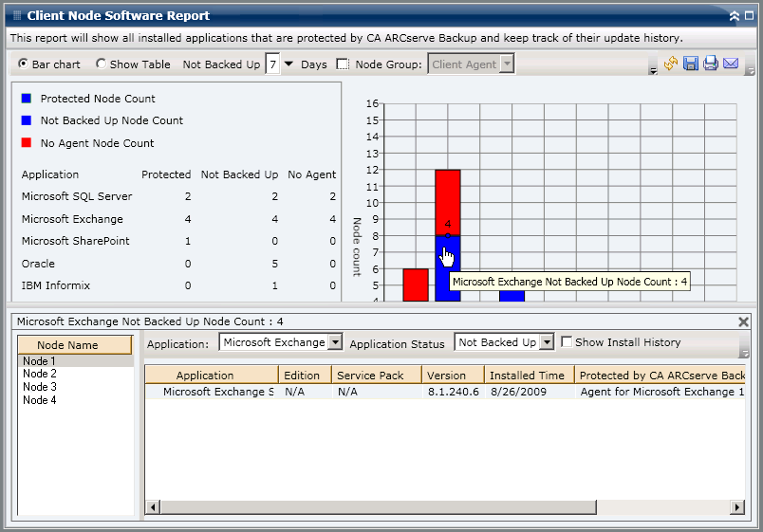763x532 pixels.
Task: Collapse the report panel with double-chevron icon
Action: pyautogui.click(x=734, y=16)
